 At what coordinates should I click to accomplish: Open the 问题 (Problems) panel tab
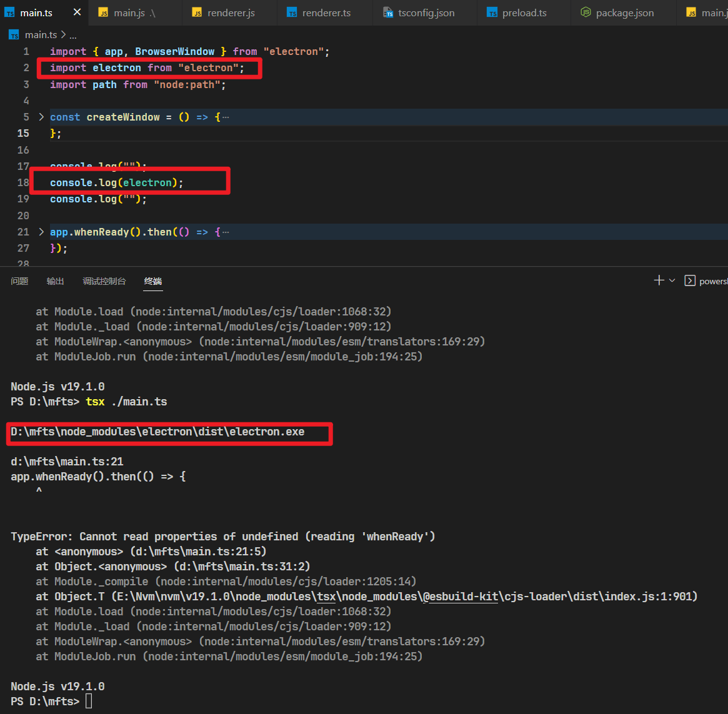tap(19, 281)
